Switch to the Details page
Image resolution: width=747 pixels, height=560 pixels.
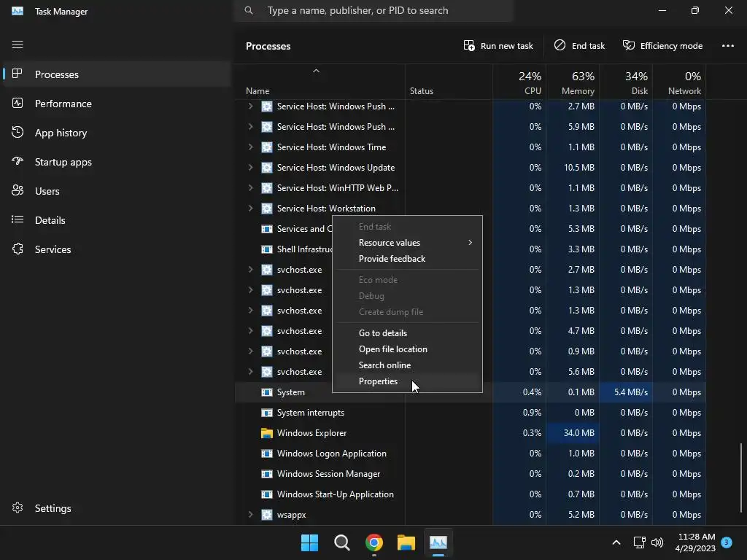pyautogui.click(x=117, y=220)
